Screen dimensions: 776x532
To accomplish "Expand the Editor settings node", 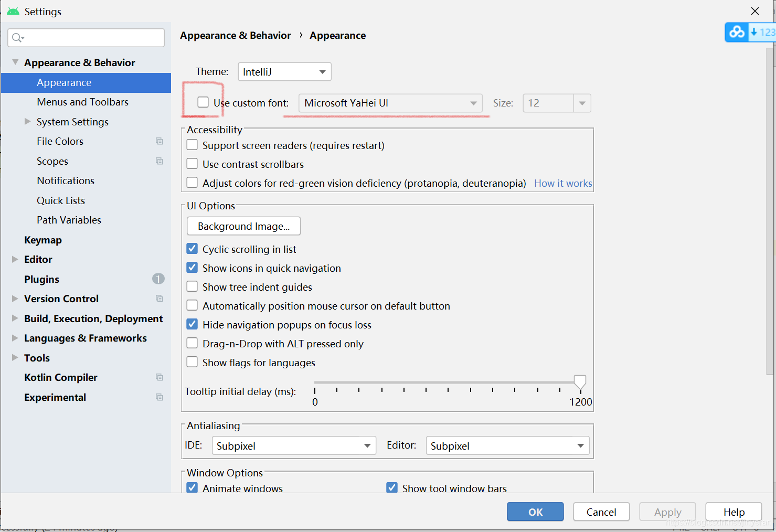I will click(x=15, y=259).
